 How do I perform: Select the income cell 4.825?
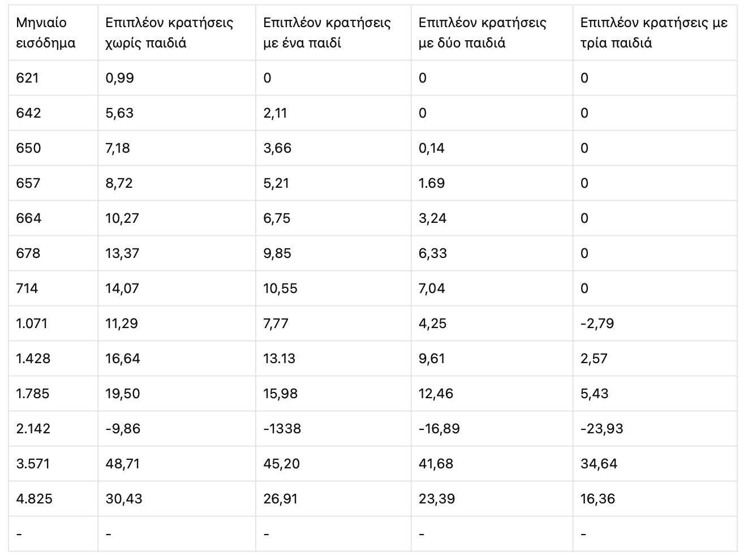click(53, 499)
